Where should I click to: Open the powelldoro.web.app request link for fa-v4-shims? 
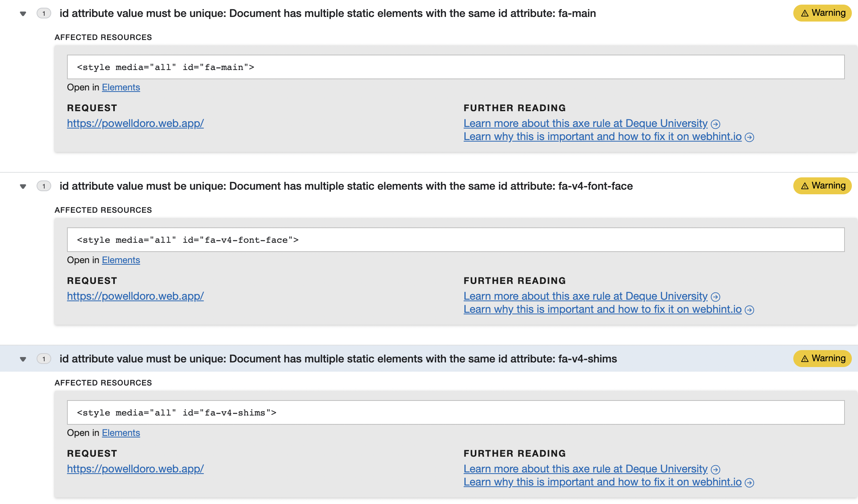coord(135,469)
